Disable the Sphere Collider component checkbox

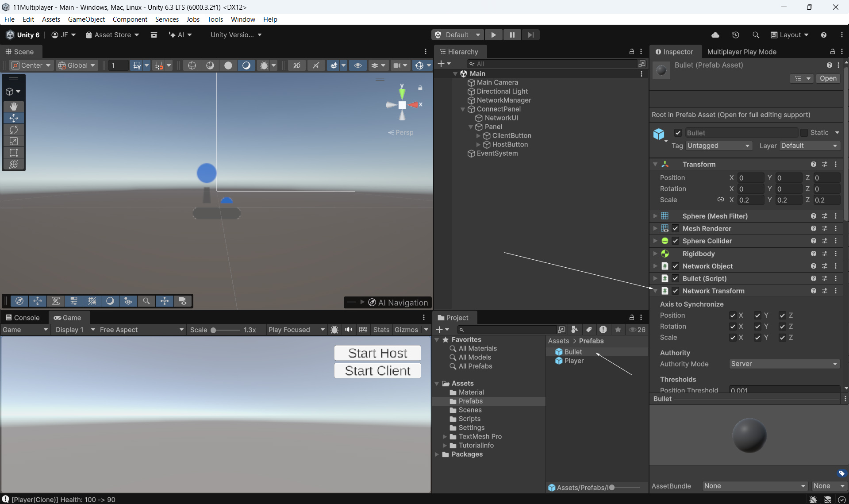click(x=675, y=241)
